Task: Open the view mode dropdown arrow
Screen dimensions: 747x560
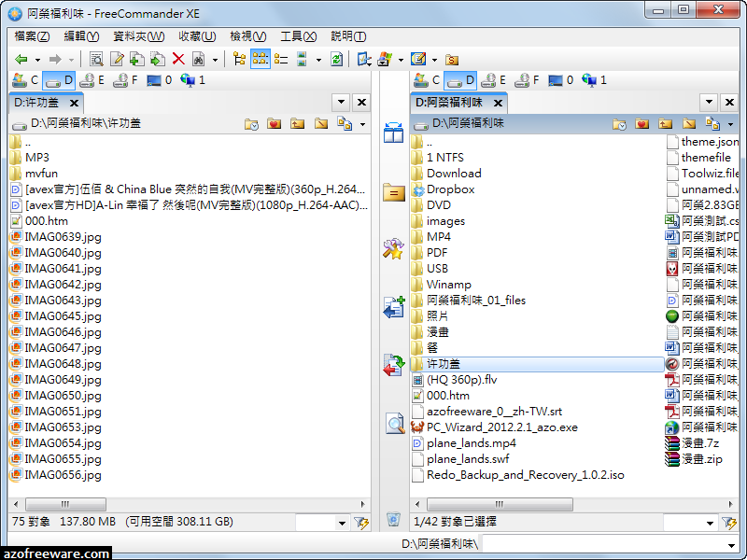Action: point(317,58)
